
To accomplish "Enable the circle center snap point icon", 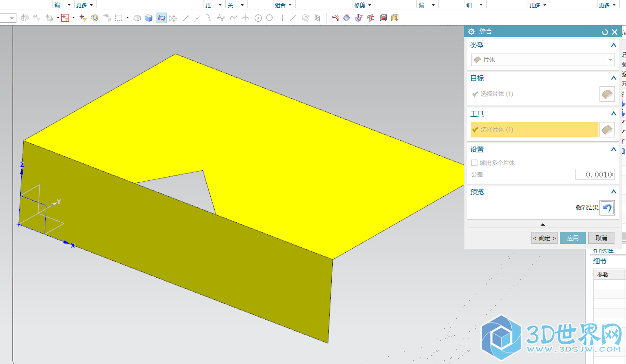I will point(258,18).
